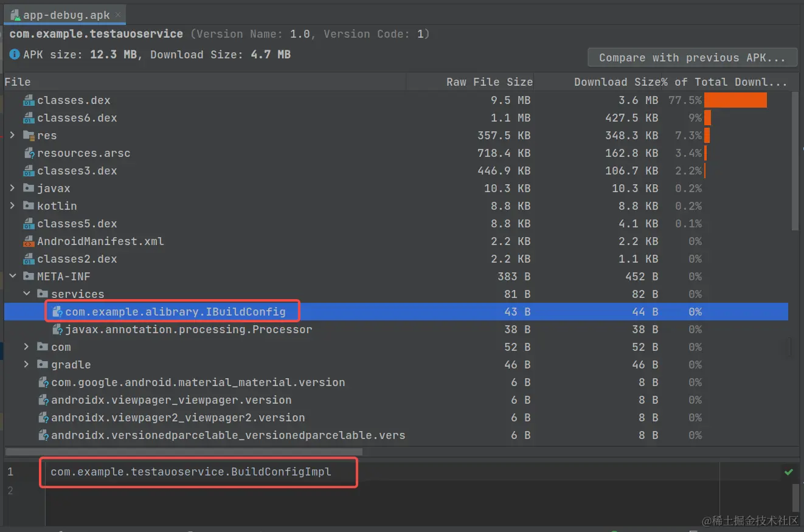Click the META-INF folder icon
Viewport: 804px width, 532px height.
click(29, 276)
